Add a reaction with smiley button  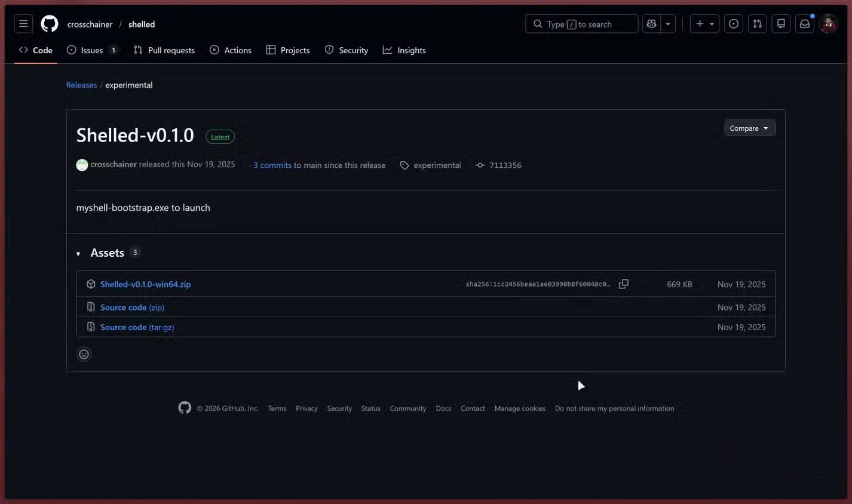[x=84, y=355]
